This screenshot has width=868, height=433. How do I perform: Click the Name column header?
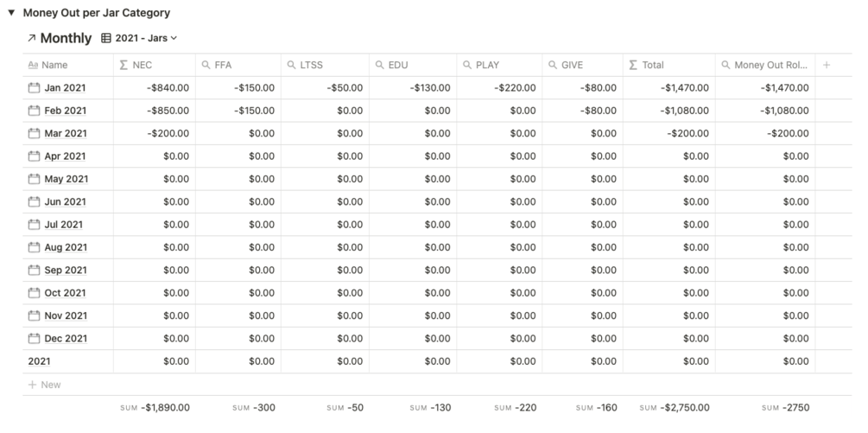68,65
